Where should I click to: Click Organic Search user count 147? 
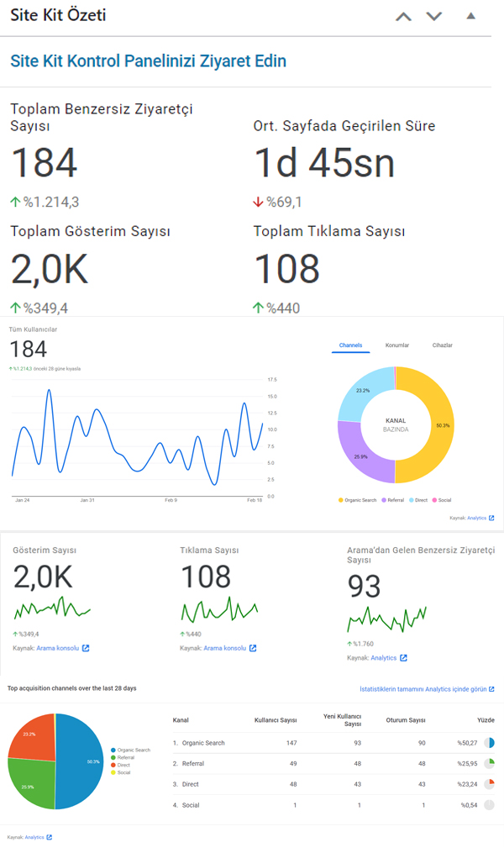click(x=291, y=743)
